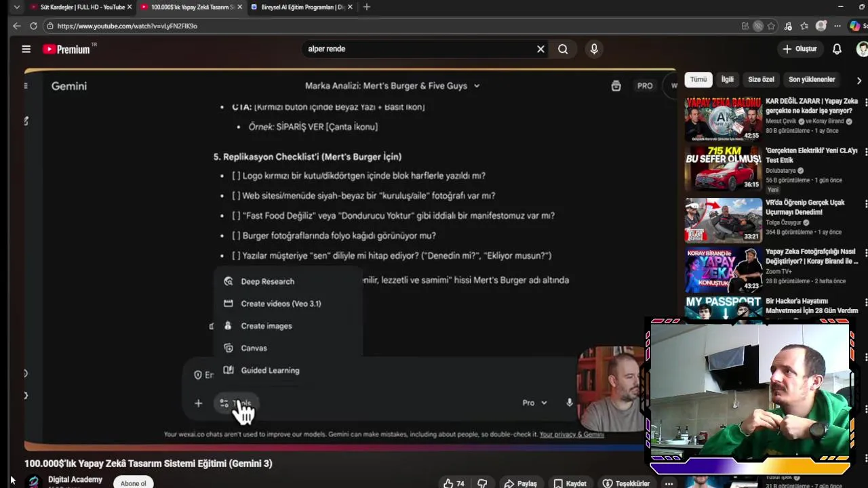
Task: Reload the page with refresh icon
Action: pyautogui.click(x=33, y=26)
